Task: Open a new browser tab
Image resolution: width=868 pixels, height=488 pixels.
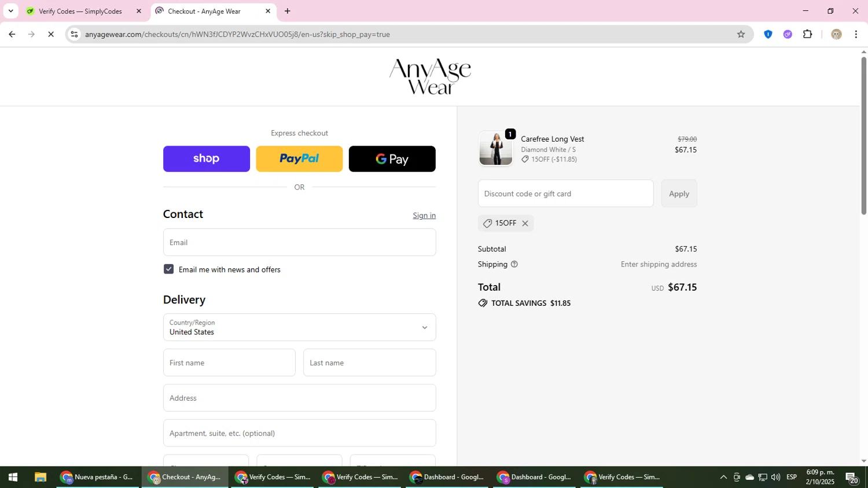Action: [288, 11]
